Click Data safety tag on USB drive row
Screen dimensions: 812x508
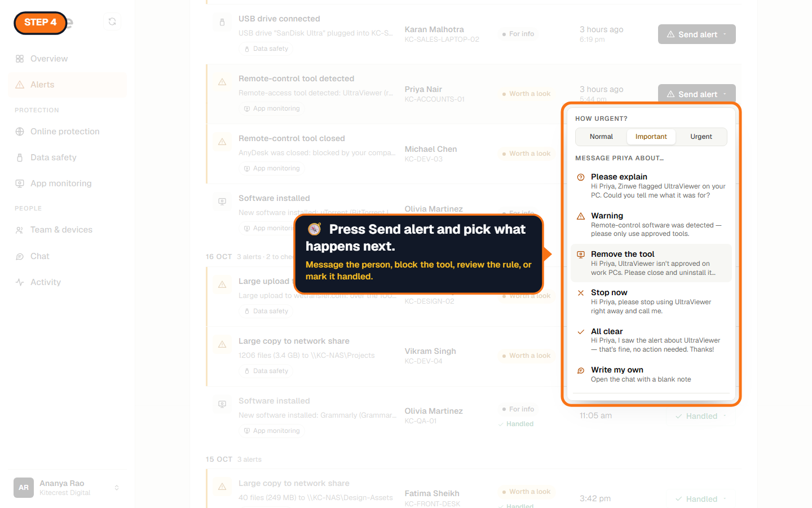[x=266, y=49]
